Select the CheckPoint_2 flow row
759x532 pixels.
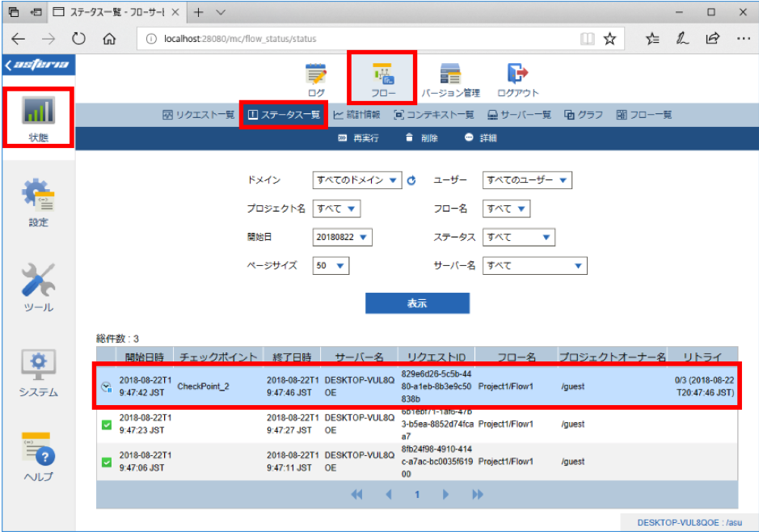pyautogui.click(x=417, y=386)
